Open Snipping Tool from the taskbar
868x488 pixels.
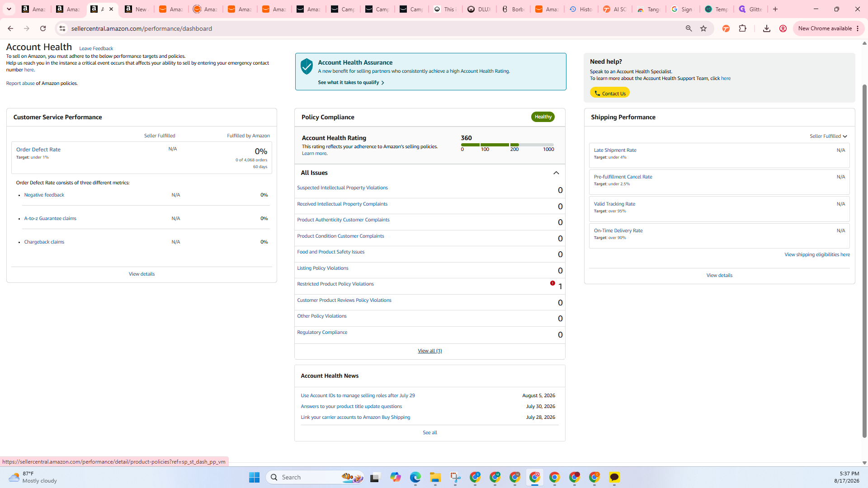455,477
